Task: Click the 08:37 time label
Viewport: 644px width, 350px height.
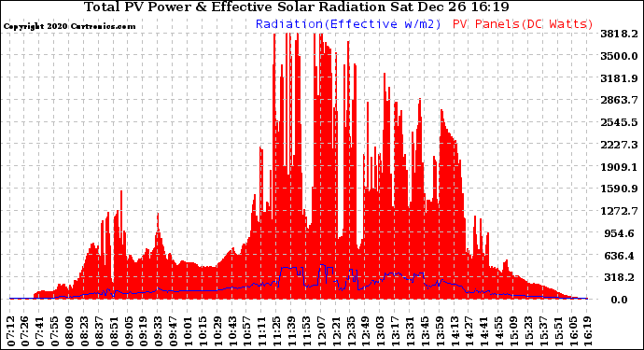Action: 99,331
